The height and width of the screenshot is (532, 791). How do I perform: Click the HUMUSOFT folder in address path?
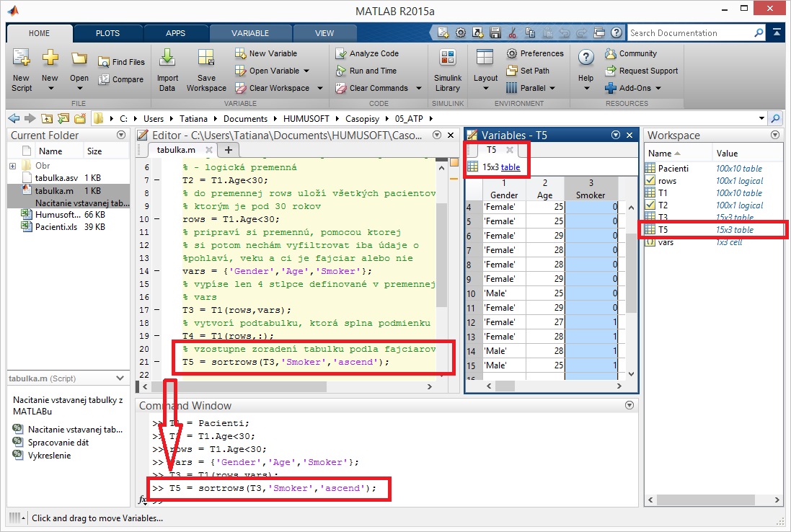(306, 118)
